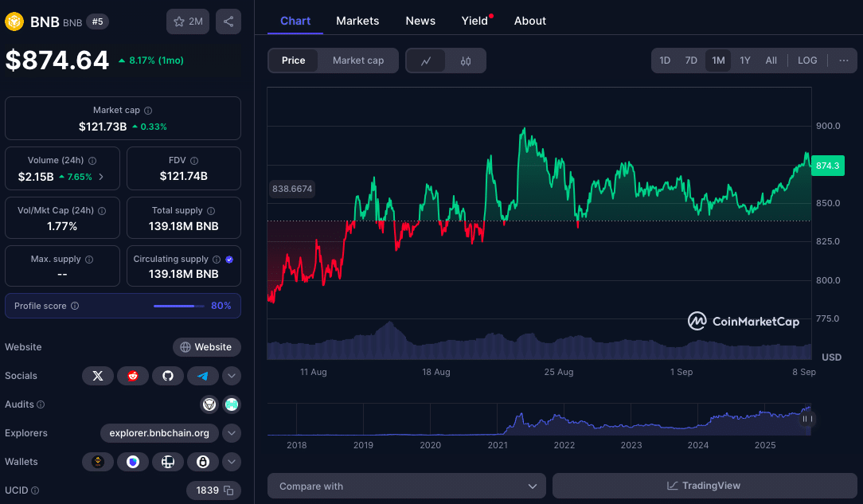Screen dimensions: 863x504
Task: Open the About tab
Action: click(530, 21)
